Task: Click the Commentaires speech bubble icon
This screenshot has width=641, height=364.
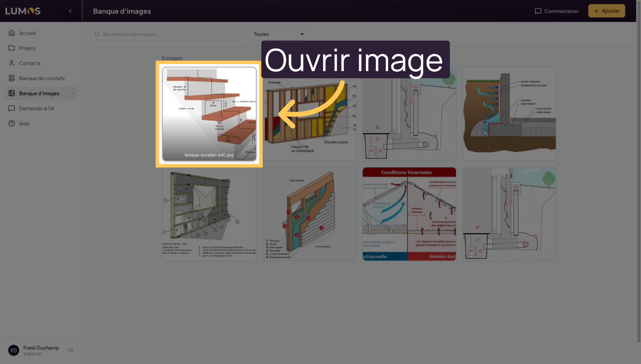Action: (x=538, y=11)
